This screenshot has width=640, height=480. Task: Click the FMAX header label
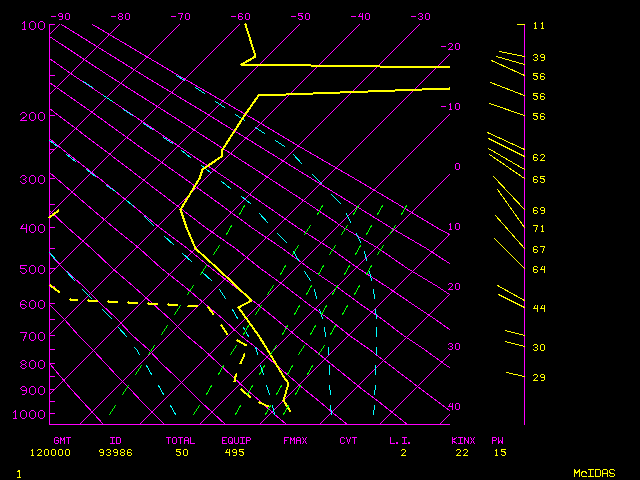pyautogui.click(x=295, y=440)
